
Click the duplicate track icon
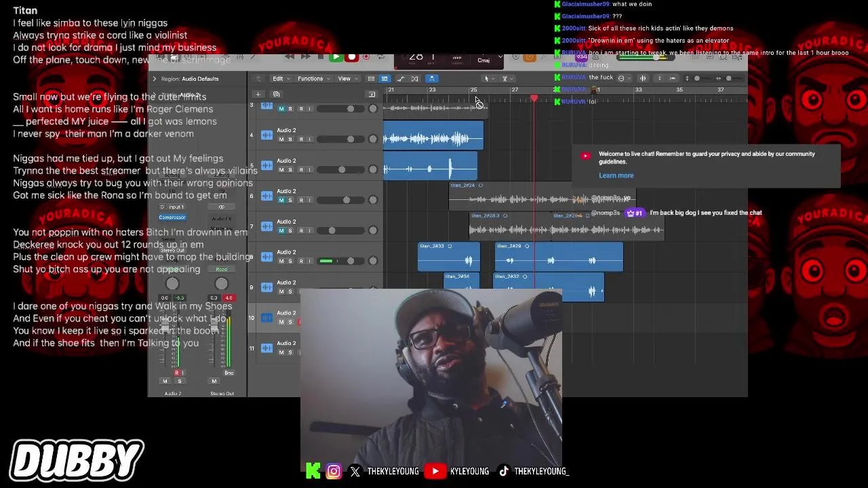[x=276, y=94]
